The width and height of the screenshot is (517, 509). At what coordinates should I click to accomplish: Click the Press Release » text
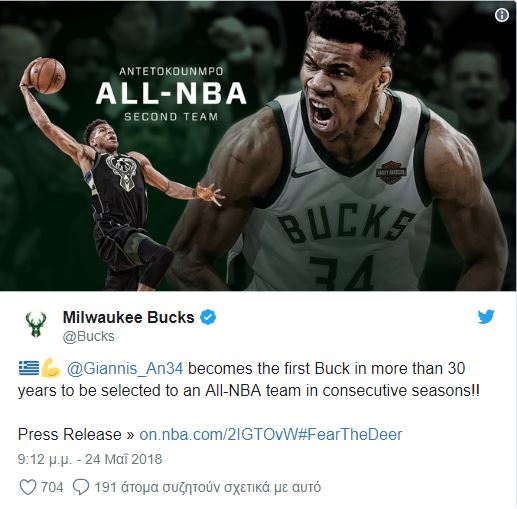[x=76, y=434]
